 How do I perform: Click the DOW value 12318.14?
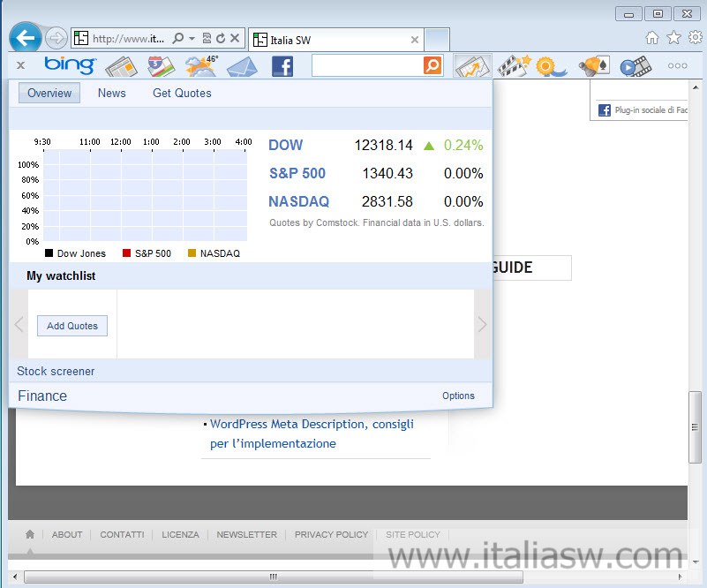(x=384, y=145)
